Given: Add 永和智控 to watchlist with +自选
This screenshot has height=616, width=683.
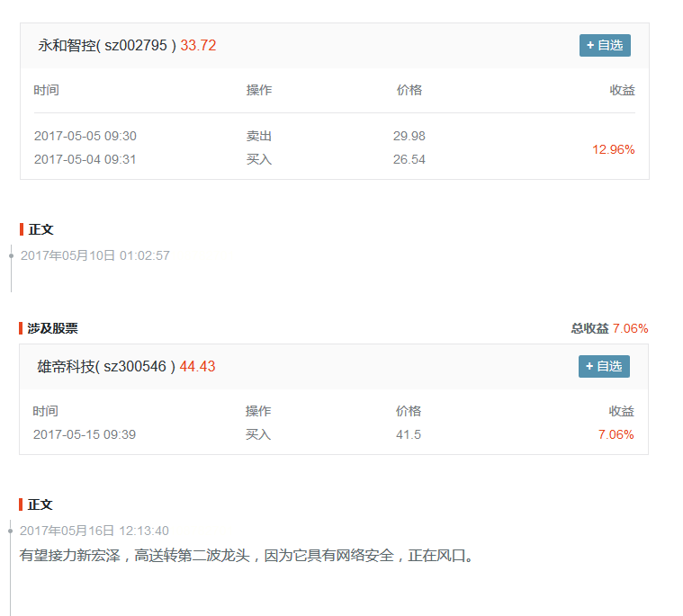Looking at the screenshot, I should click(605, 45).
